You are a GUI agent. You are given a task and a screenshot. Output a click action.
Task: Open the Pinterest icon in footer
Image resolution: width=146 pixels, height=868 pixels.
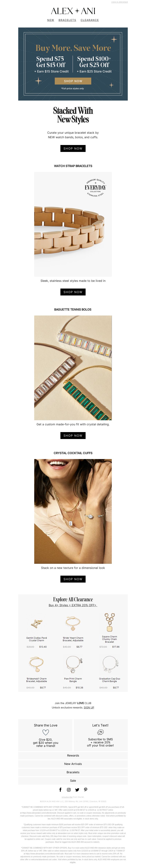pos(86,789)
